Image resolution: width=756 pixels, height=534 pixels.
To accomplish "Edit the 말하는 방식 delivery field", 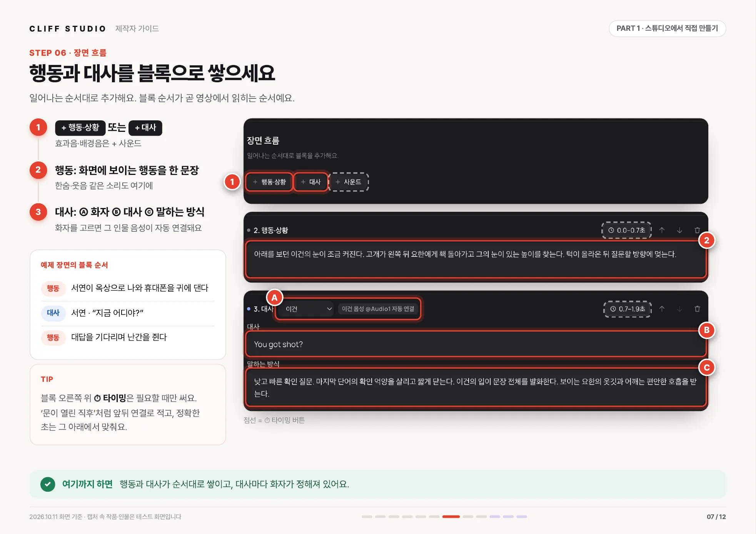I will [476, 388].
